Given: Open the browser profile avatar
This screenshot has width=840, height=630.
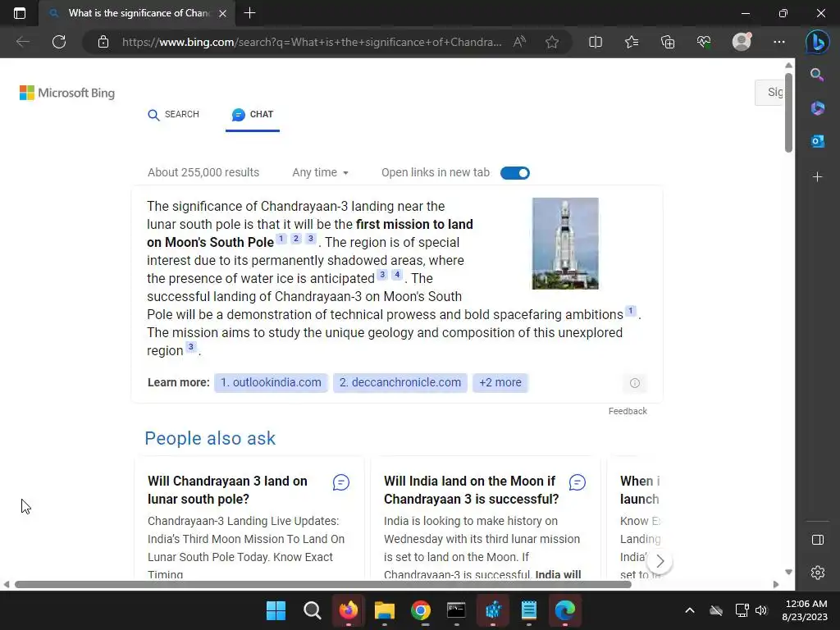Looking at the screenshot, I should click(742, 42).
